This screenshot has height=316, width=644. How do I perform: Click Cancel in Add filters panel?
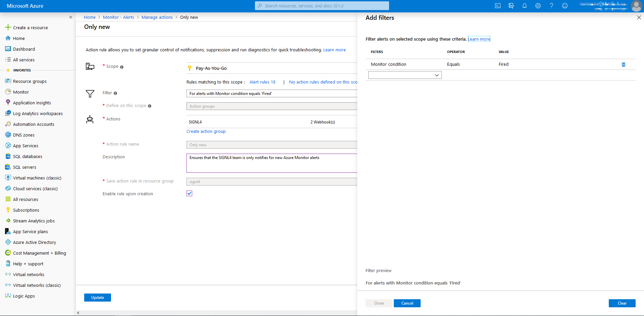pos(407,303)
